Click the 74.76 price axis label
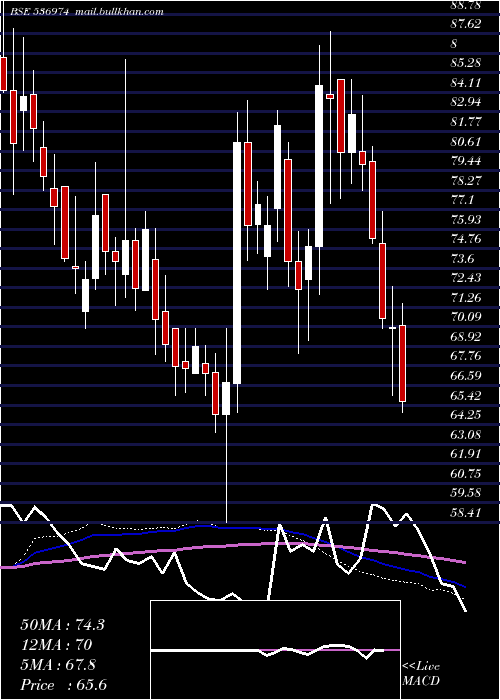 pyautogui.click(x=466, y=239)
